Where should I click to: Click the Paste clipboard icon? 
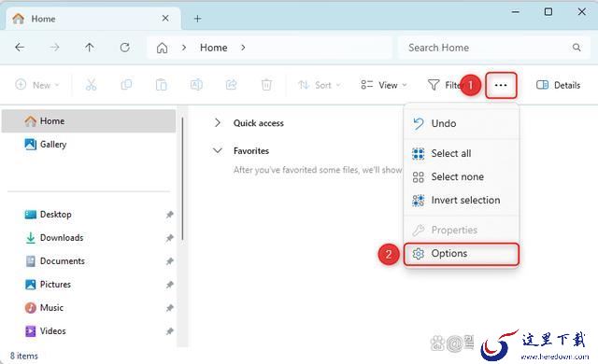(x=162, y=85)
